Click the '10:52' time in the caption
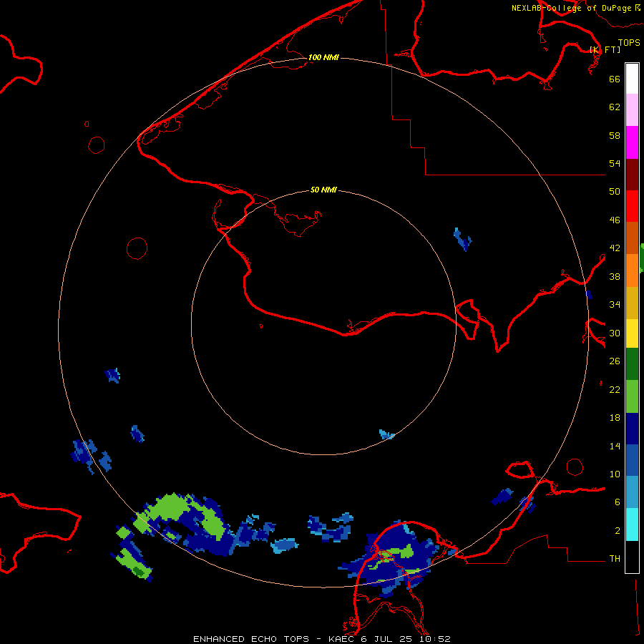This screenshot has width=644, height=644. tap(434, 639)
